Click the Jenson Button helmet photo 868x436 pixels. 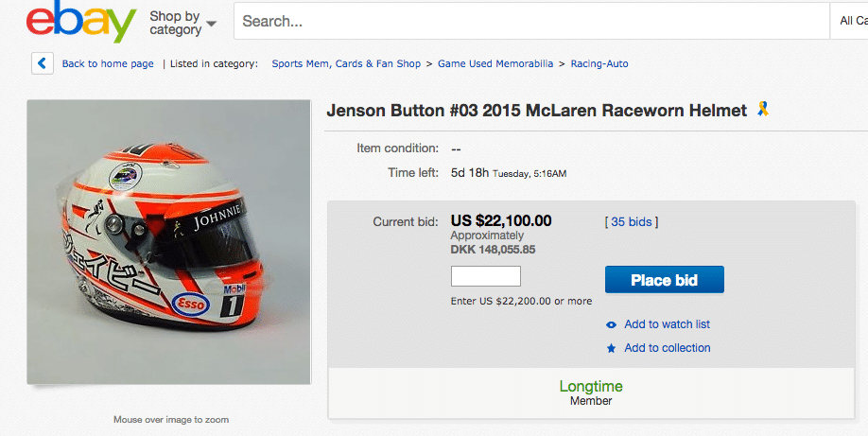coord(169,241)
